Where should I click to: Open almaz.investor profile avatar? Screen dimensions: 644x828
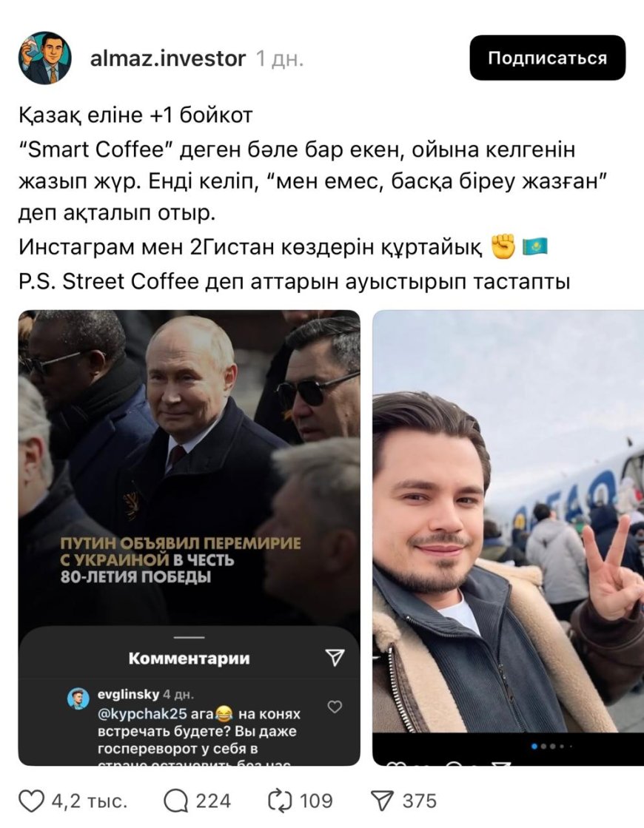45,58
